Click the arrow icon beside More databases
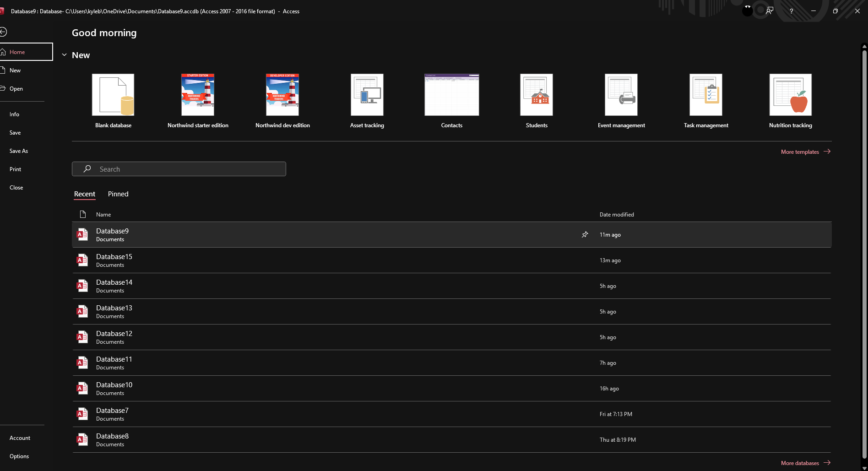This screenshot has height=471, width=868. (827, 463)
